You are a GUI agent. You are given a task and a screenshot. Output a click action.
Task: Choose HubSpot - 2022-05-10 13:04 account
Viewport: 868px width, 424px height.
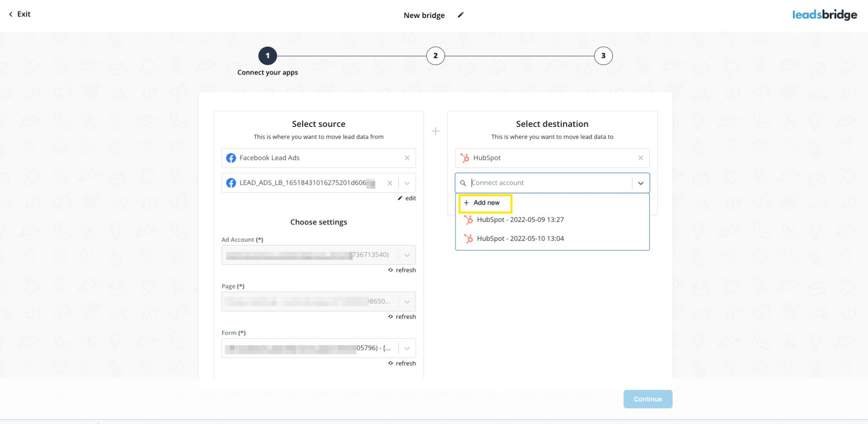pyautogui.click(x=520, y=239)
